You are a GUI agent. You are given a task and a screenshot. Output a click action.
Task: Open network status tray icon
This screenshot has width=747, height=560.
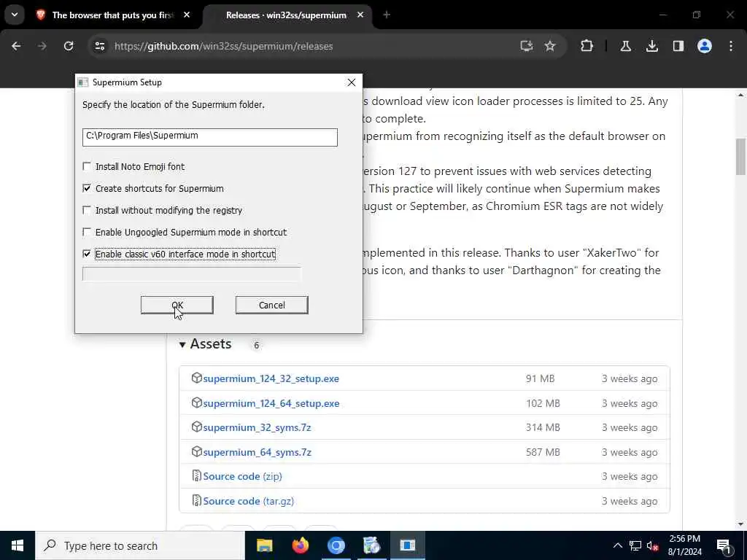click(635, 545)
